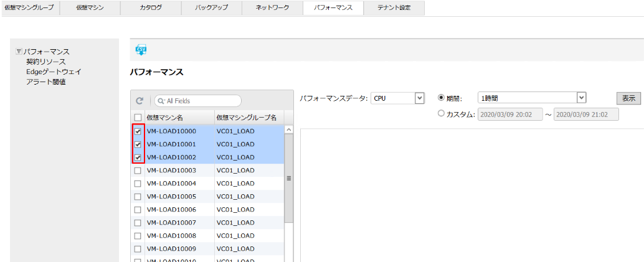
Task: Refresh the virtual machine list
Action: point(140,101)
